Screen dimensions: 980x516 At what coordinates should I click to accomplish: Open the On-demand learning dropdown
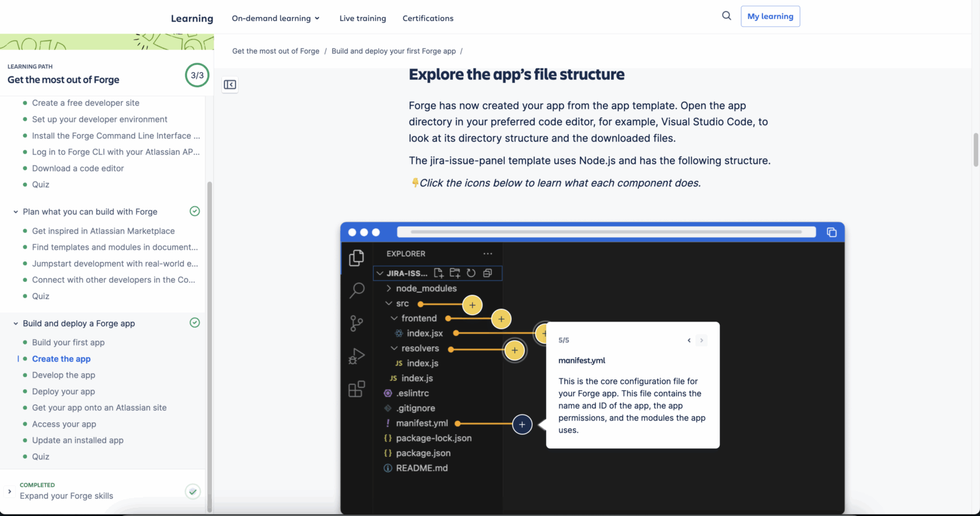pyautogui.click(x=276, y=18)
